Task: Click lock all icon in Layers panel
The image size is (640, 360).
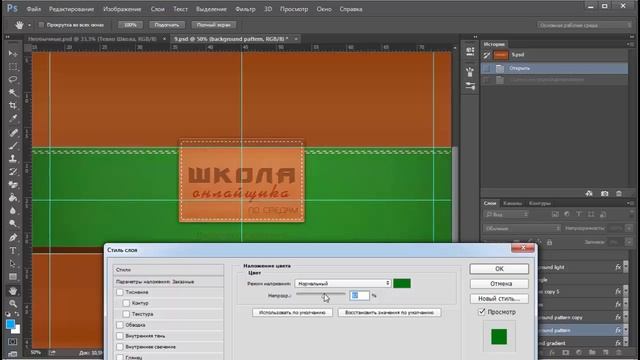Action: click(x=549, y=242)
